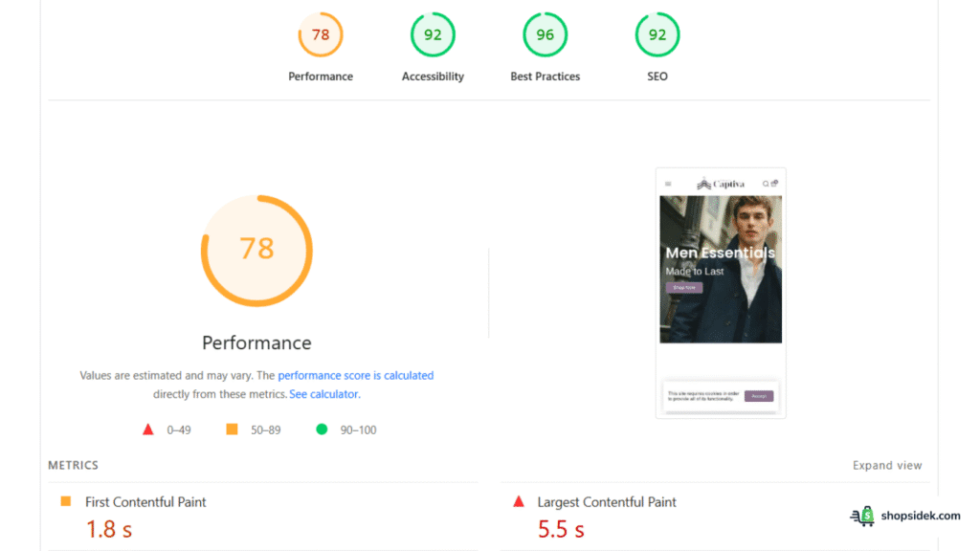This screenshot has height=551, width=980.
Task: Open the See calculator link
Action: (x=323, y=394)
